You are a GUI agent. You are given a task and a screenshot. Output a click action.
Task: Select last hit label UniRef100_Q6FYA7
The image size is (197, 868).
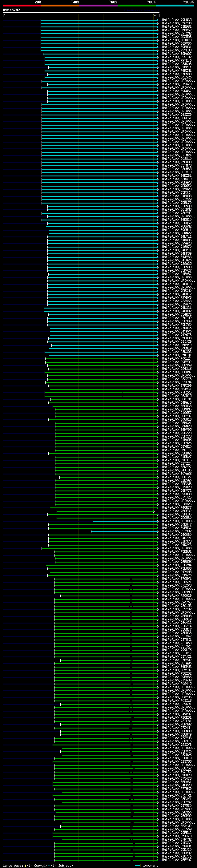point(176,860)
